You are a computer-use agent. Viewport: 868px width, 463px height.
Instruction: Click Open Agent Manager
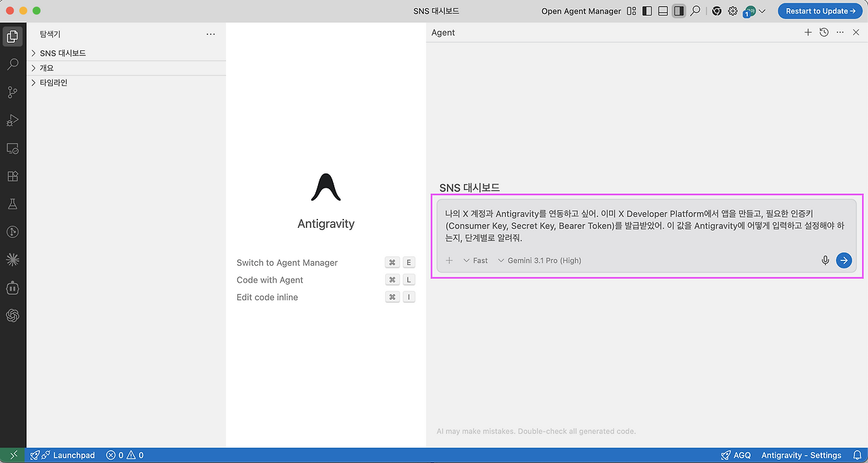581,11
